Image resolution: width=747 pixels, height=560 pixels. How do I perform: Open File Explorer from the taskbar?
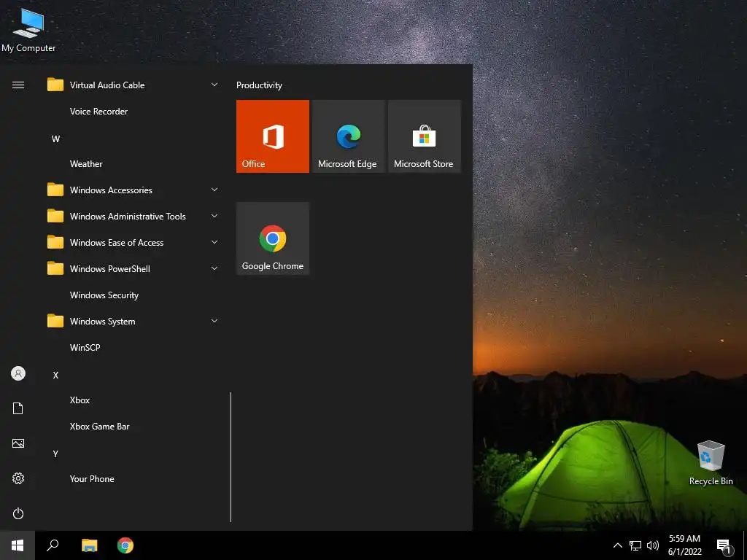point(89,545)
